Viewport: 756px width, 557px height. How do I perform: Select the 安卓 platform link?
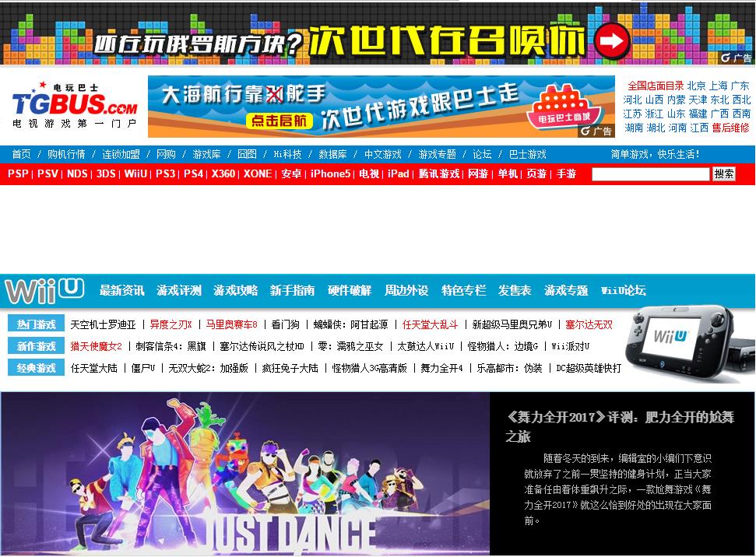pyautogui.click(x=291, y=173)
